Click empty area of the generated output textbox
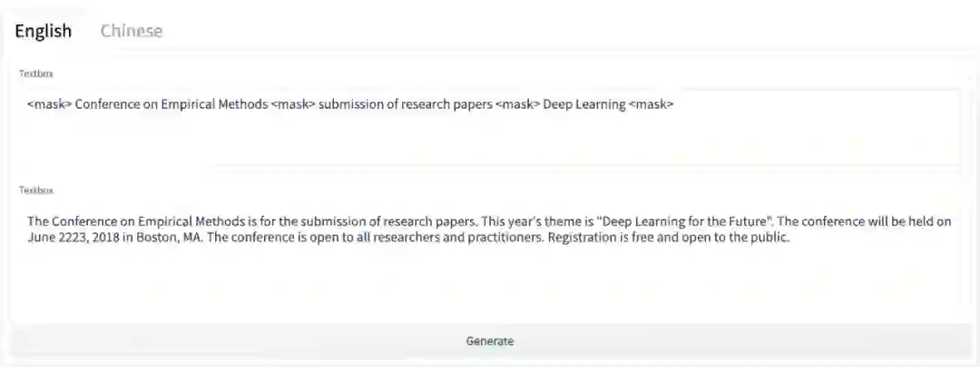The width and height of the screenshot is (980, 376). click(x=490, y=282)
